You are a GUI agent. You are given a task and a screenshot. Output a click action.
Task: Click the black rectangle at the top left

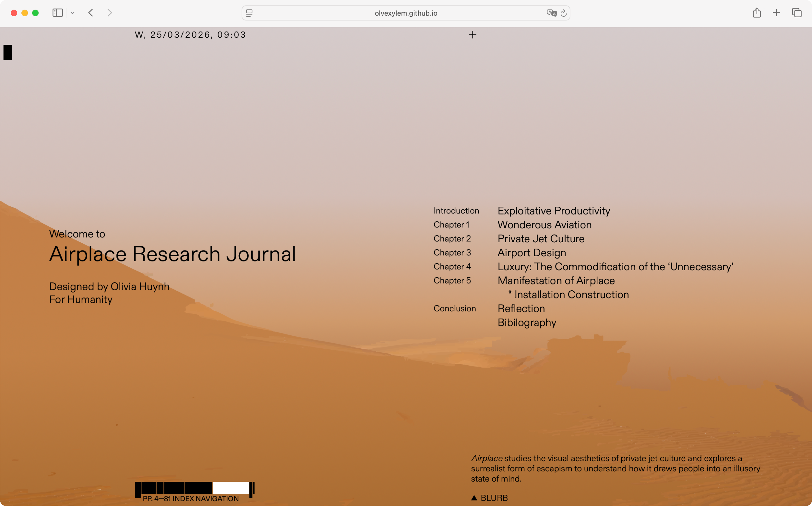pyautogui.click(x=8, y=52)
